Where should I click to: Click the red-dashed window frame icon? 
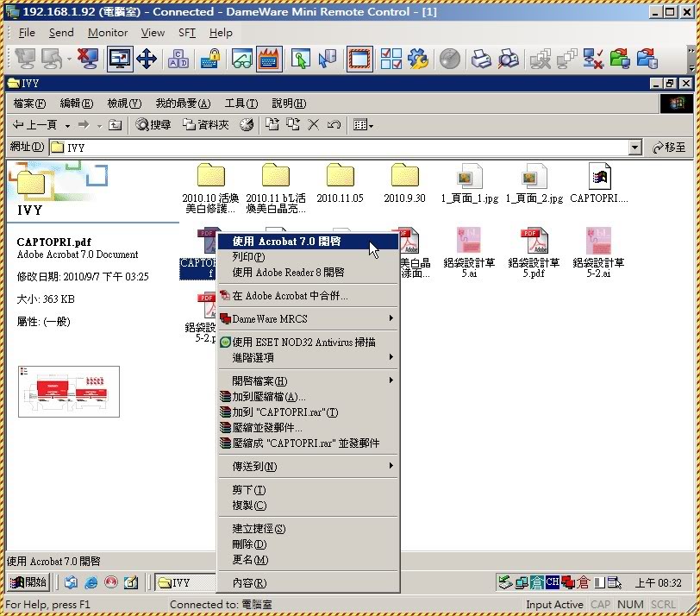point(359,59)
